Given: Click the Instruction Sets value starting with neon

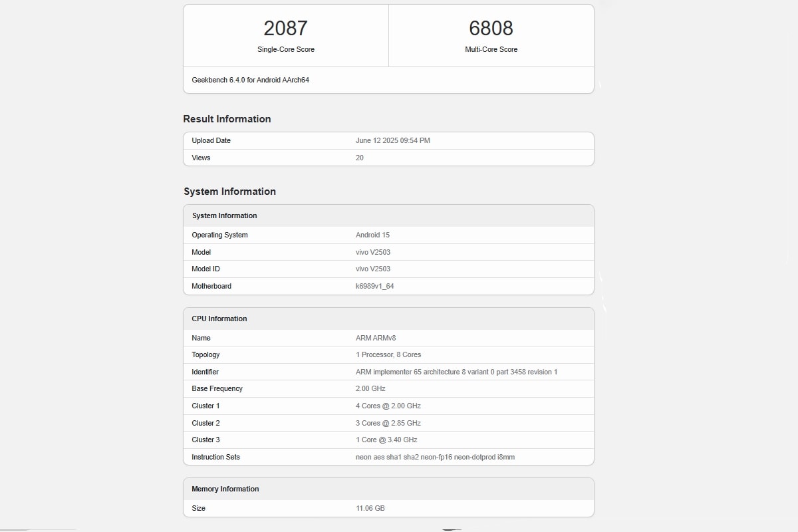Looking at the screenshot, I should pos(435,457).
